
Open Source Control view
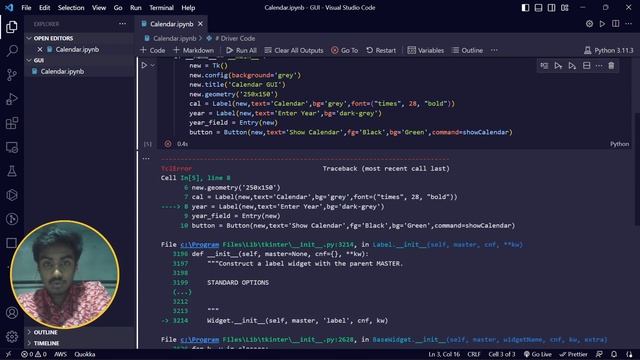point(12,75)
